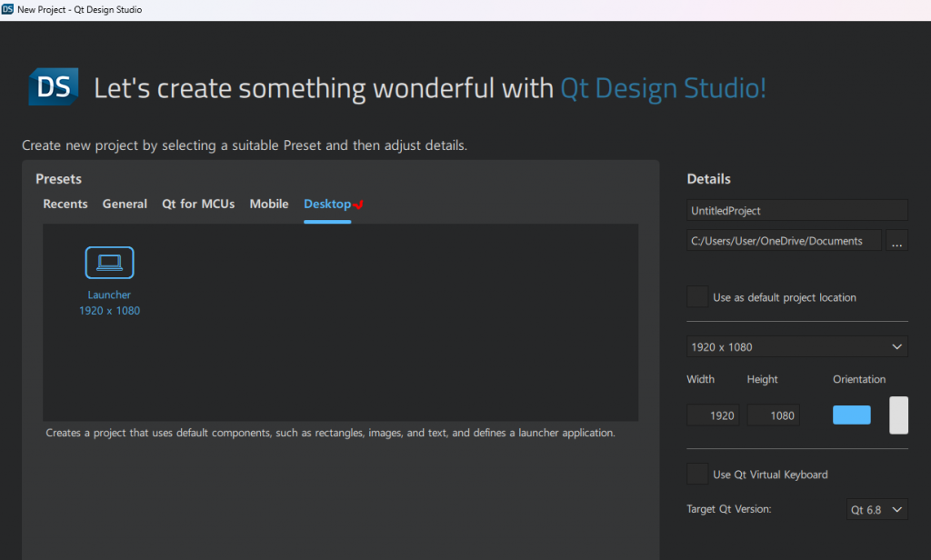Switch to the Recents presets tab

pos(65,205)
